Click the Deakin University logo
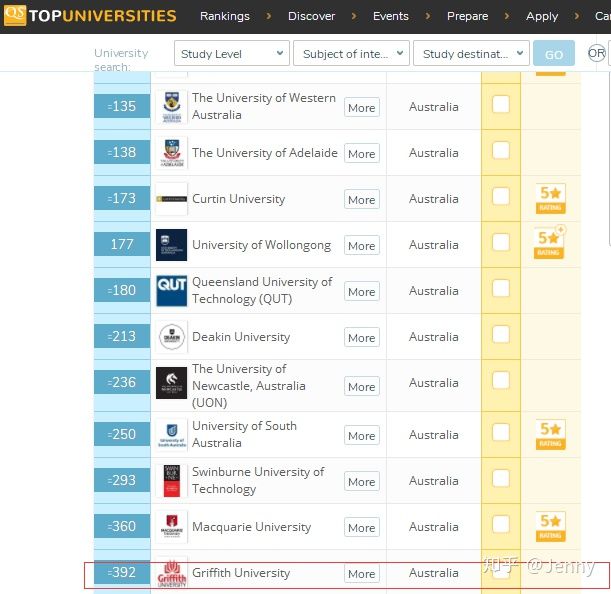Viewport: 611px width, 594px height. 171,337
